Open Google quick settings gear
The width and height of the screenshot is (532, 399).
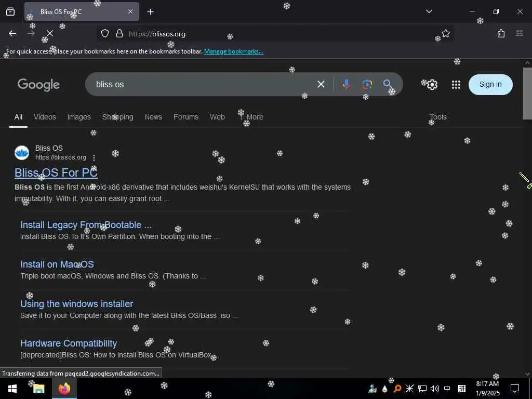432,85
